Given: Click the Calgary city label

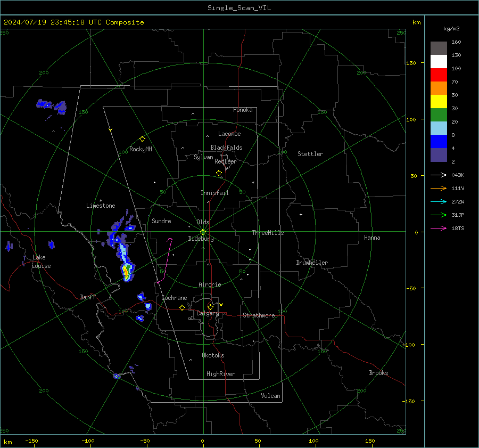Looking at the screenshot, I should (x=208, y=313).
